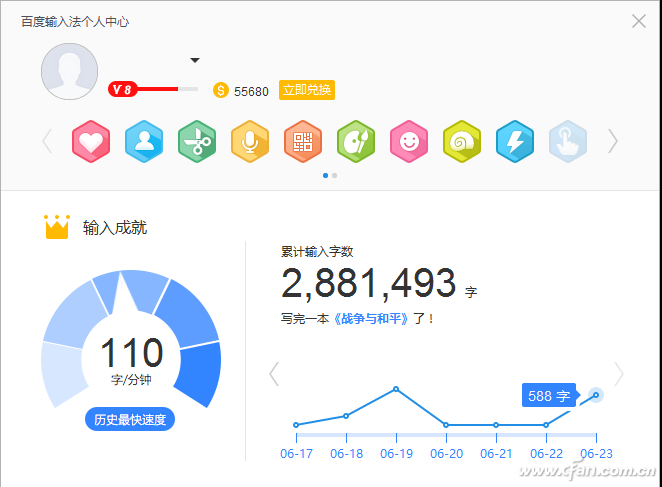Click the 06-21 date label
The width and height of the screenshot is (662, 487).
coord(496,454)
